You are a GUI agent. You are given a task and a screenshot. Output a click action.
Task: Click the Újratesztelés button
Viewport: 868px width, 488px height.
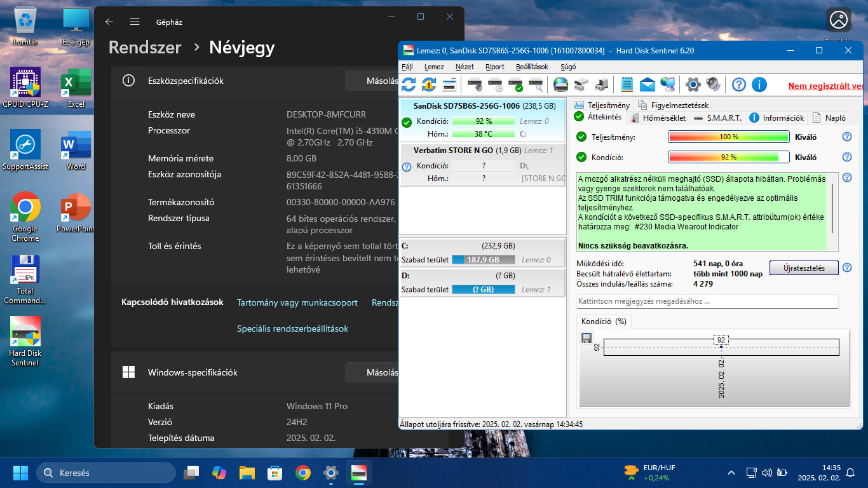coord(804,268)
